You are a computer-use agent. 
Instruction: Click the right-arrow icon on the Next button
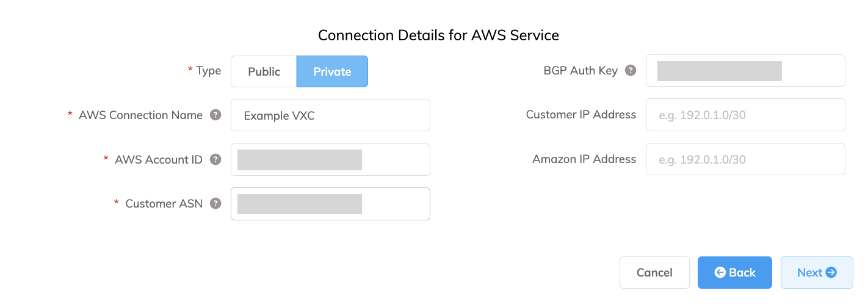click(x=831, y=272)
